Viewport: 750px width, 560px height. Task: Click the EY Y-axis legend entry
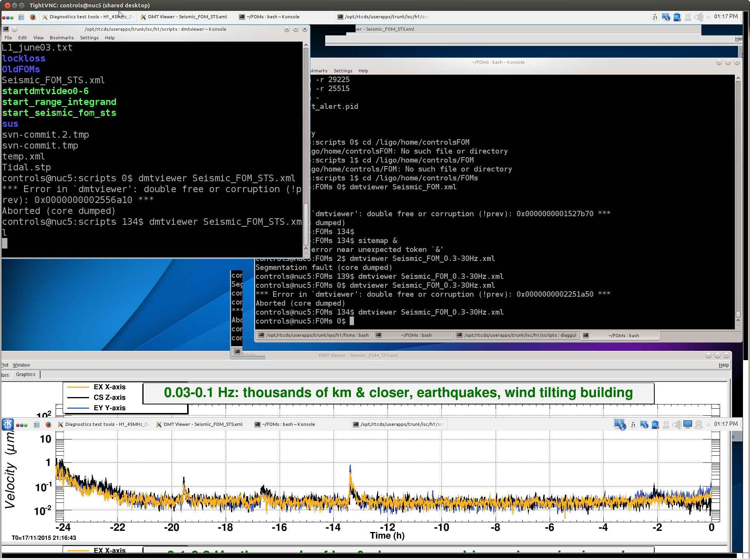(96, 408)
